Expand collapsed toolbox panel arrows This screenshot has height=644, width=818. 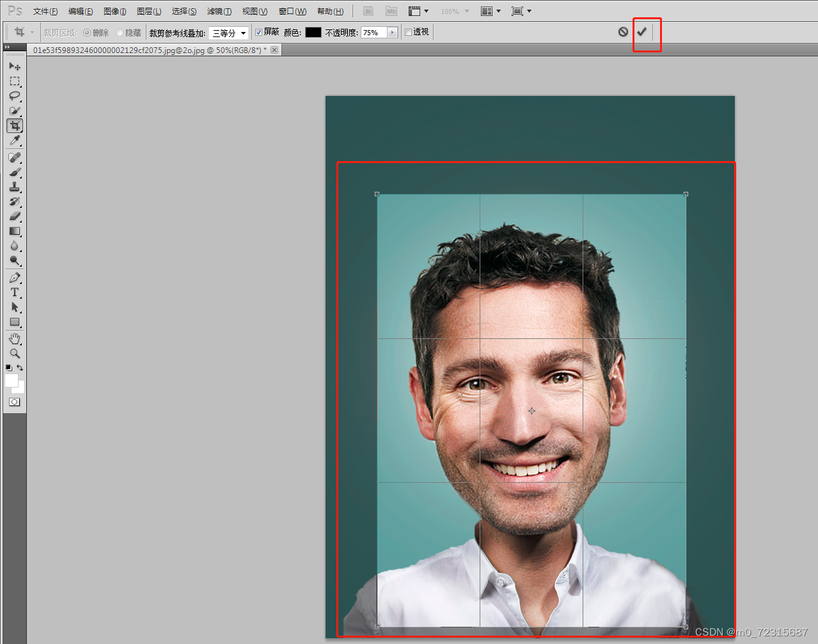[7, 47]
